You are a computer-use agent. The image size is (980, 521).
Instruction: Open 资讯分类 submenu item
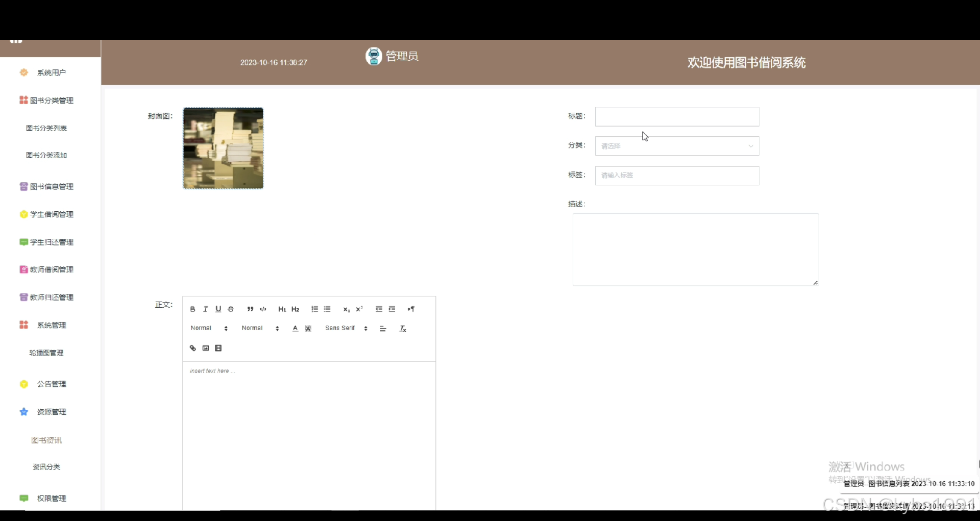click(46, 467)
